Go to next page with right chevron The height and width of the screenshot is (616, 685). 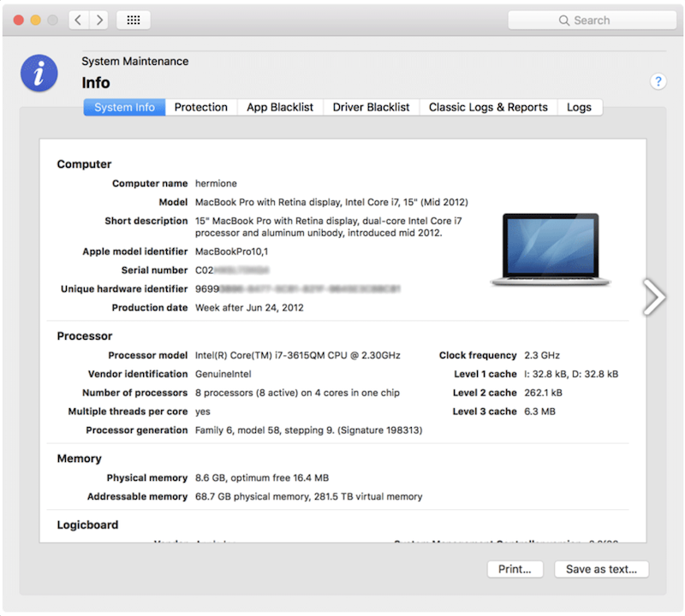pyautogui.click(x=654, y=297)
